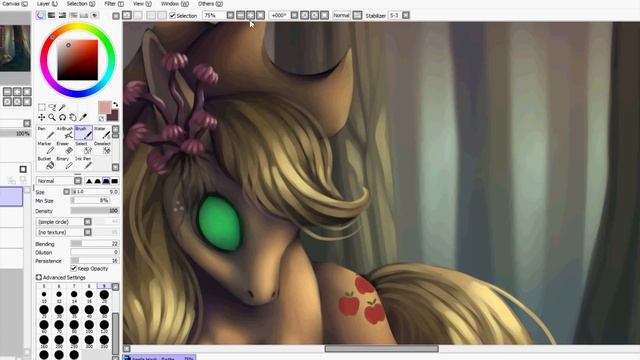The width and height of the screenshot is (640, 360).
Task: Activate the hand pan tool
Action: (73, 118)
